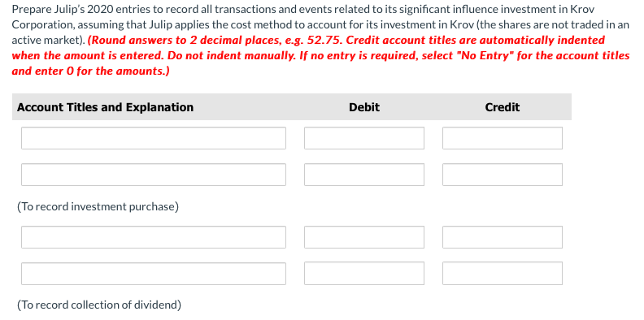This screenshot has width=644, height=320.
Task: Click first account title field for investment purchase
Action: click(154, 138)
